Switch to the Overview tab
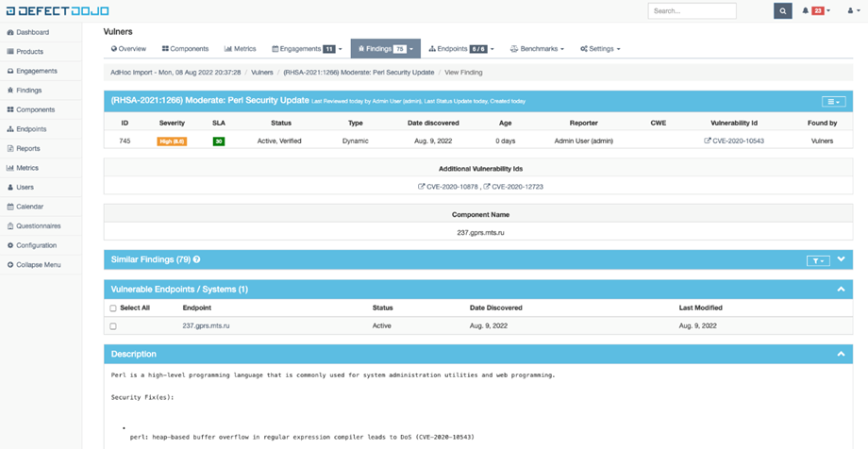868x449 pixels. [x=128, y=49]
